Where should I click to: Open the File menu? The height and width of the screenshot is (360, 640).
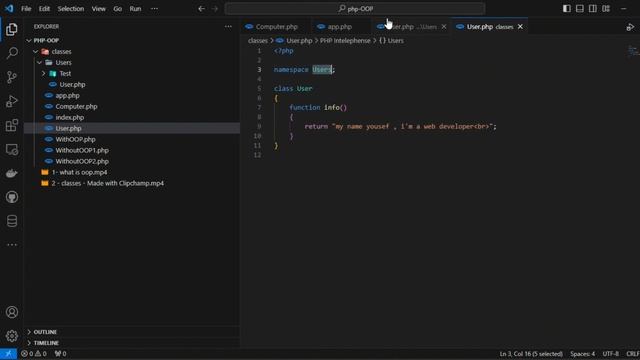[x=26, y=9]
